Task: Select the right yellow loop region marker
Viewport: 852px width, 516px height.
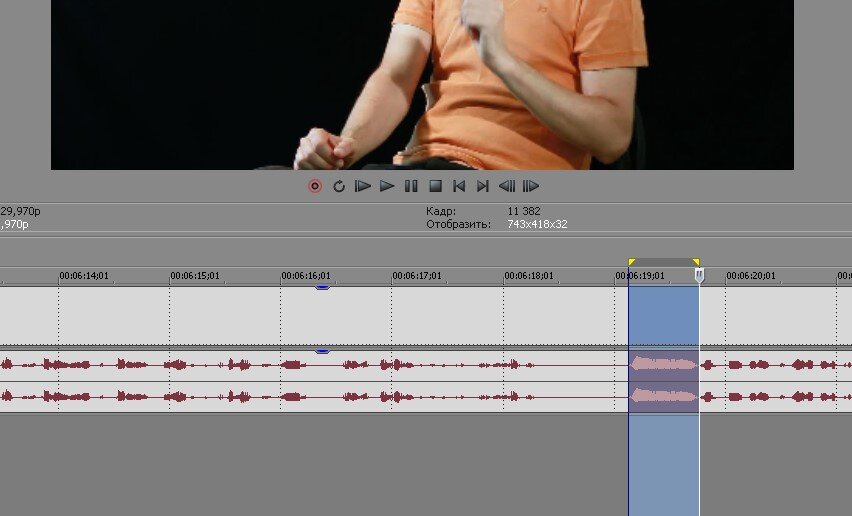Action: [x=696, y=262]
